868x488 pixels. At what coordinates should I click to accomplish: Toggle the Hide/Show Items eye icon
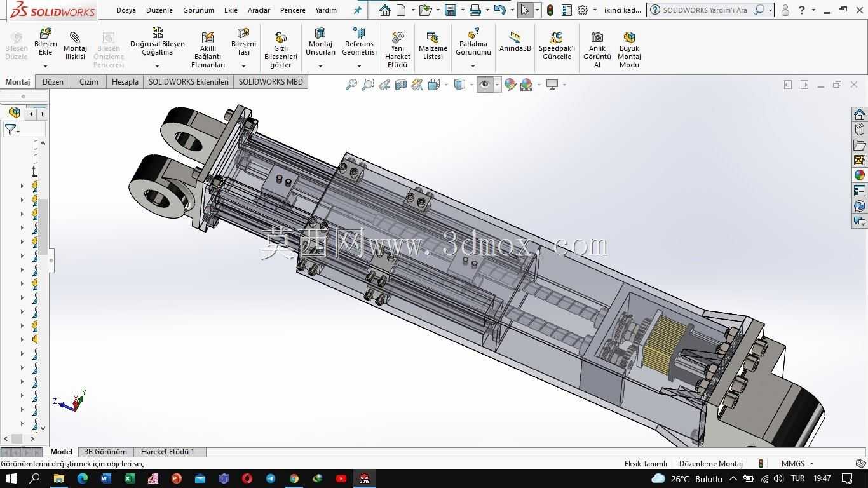(x=485, y=85)
